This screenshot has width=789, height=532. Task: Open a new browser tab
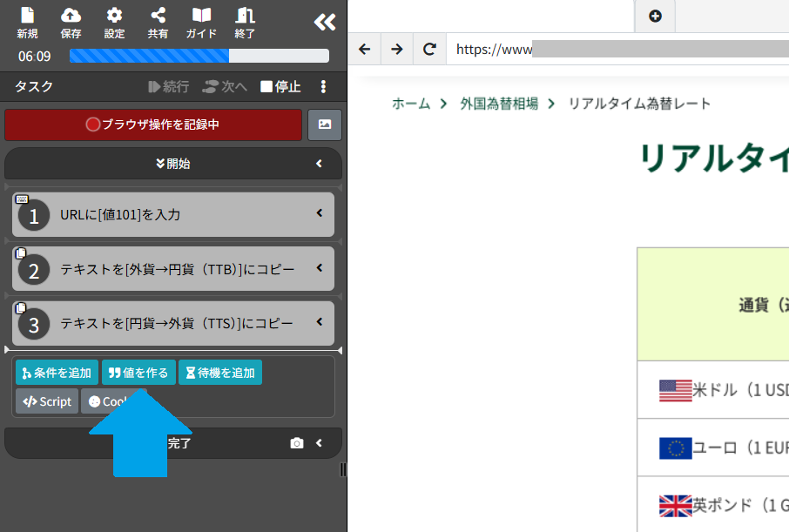click(654, 17)
